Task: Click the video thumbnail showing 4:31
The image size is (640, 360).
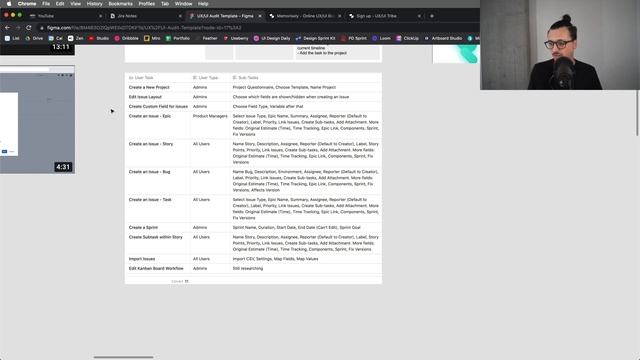Action: [37, 119]
